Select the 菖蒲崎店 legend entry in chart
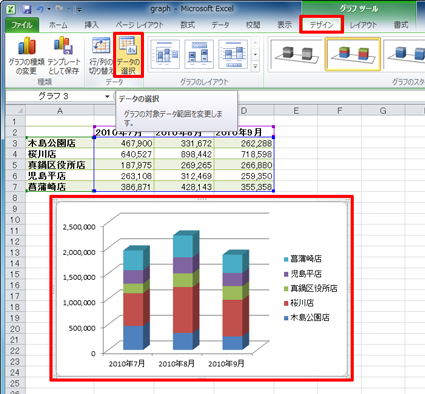This screenshot has height=394, width=425. point(303,259)
